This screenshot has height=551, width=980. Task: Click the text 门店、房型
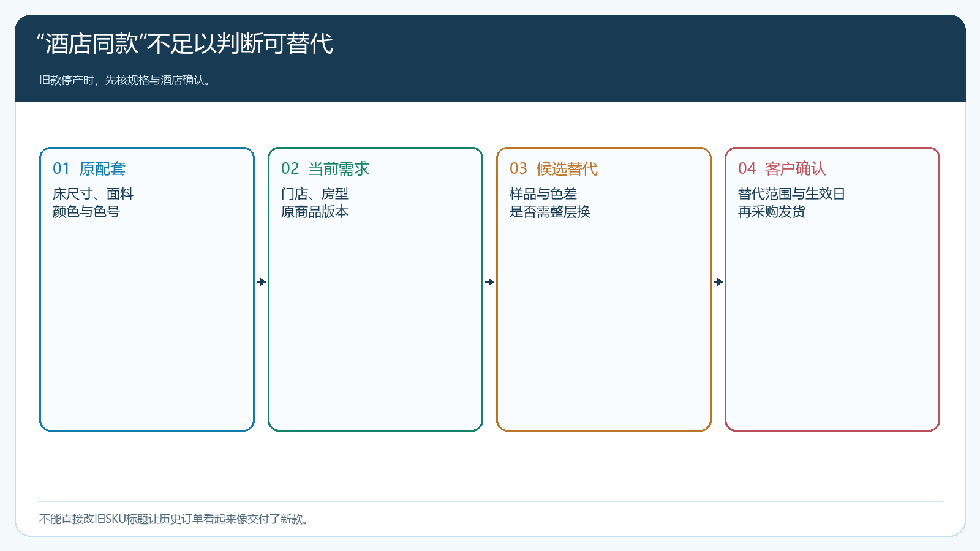click(x=315, y=194)
